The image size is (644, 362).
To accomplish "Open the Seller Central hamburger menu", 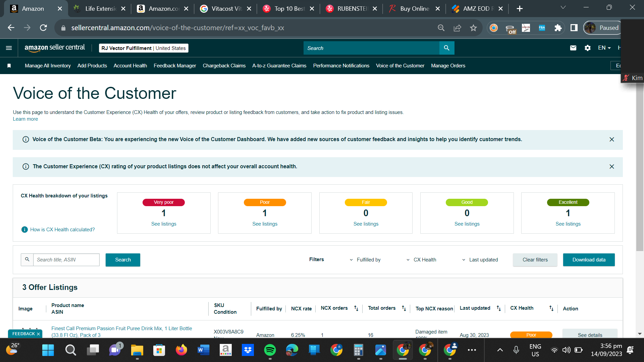I will point(9,48).
